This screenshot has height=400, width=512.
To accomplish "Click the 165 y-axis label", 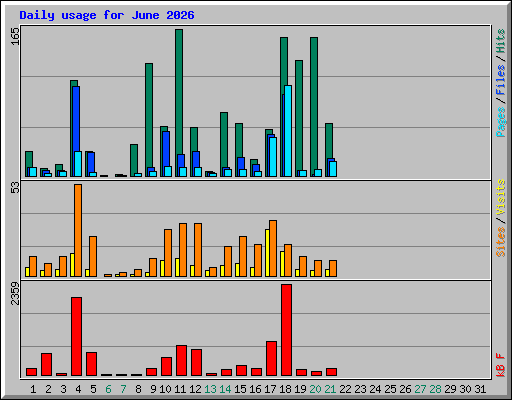I will click(x=15, y=36).
